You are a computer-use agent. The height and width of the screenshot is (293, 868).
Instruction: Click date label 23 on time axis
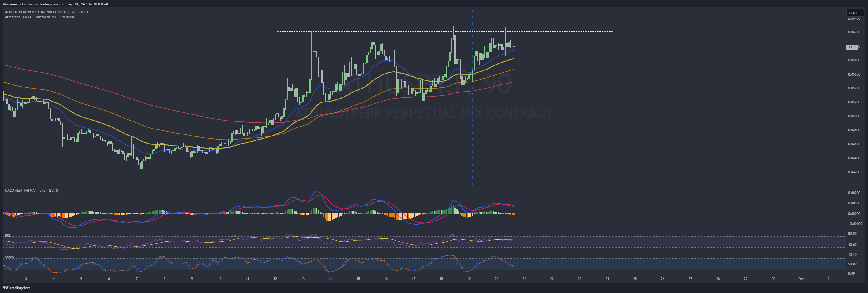tap(580, 279)
